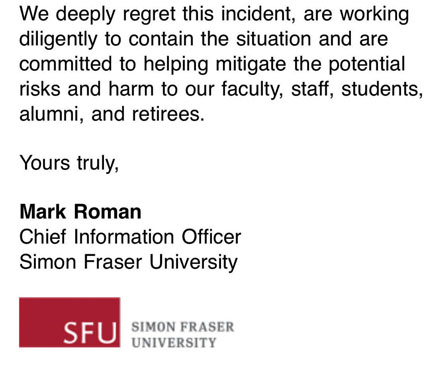
Task: Click the word working in first line
Action: (x=374, y=15)
